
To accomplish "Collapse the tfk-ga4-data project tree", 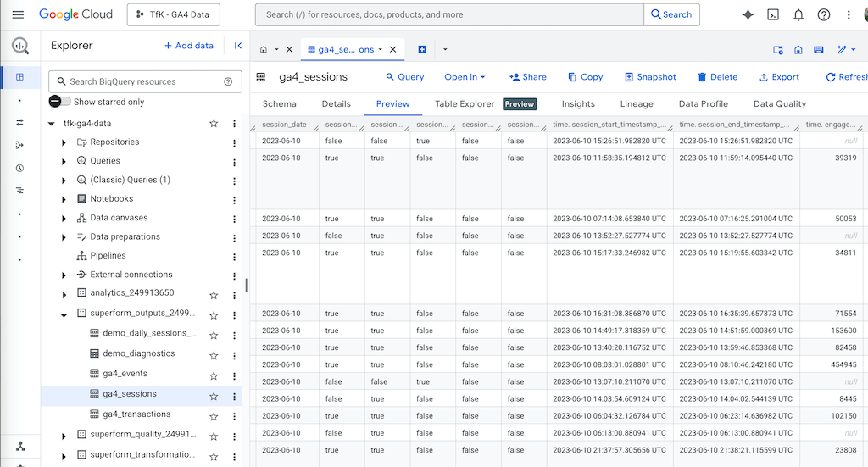I will coord(52,124).
